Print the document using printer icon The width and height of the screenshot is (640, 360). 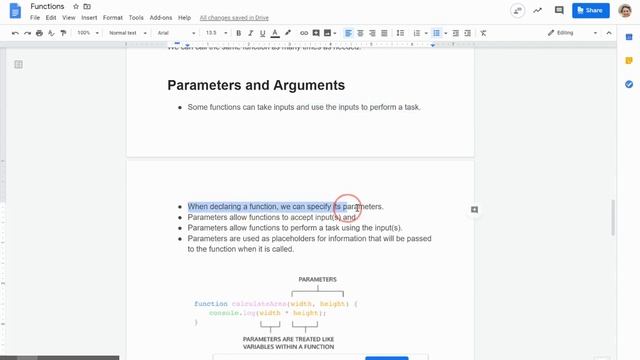tap(39, 33)
